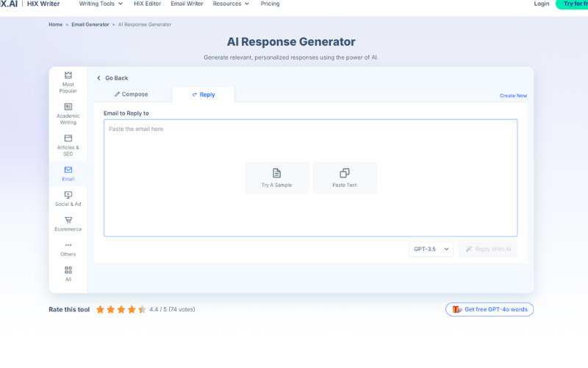Select the Academic Writing sidebar icon
Image resolution: width=588 pixels, height=368 pixels.
pyautogui.click(x=68, y=107)
